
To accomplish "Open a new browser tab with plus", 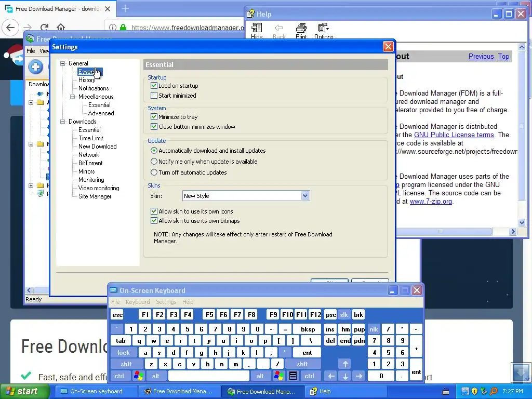I will [x=125, y=8].
